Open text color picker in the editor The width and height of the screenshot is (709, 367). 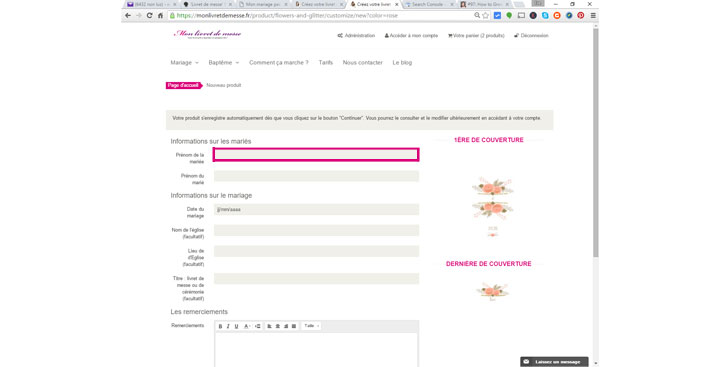click(x=247, y=326)
